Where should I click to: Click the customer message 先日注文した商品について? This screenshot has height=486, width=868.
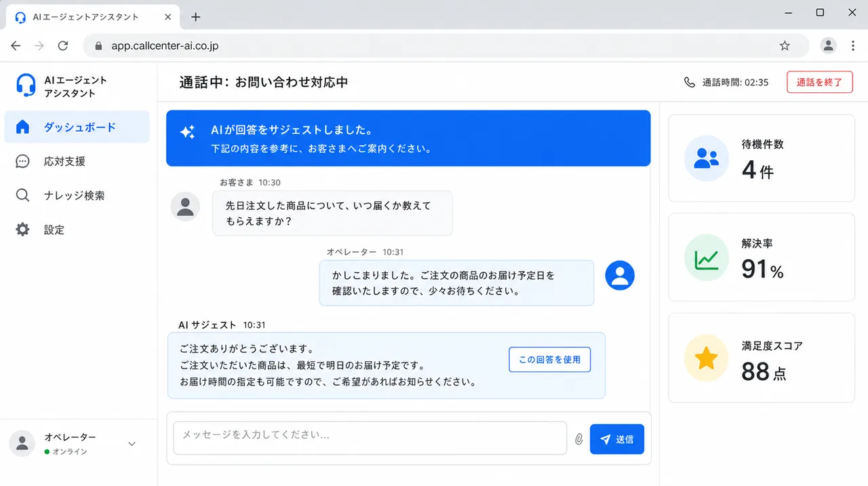click(x=332, y=213)
